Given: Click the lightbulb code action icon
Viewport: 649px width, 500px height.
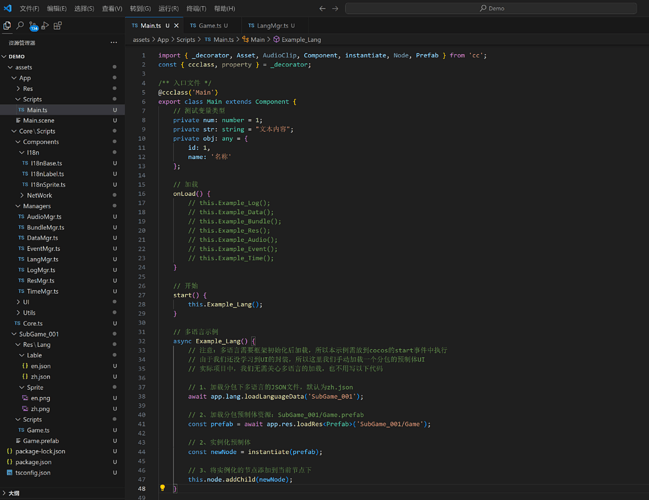Looking at the screenshot, I should (x=162, y=489).
